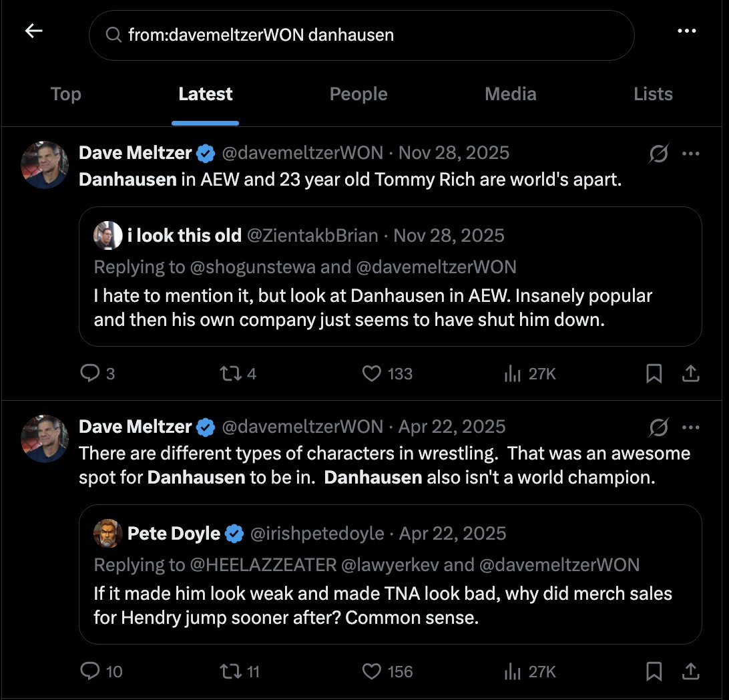Screen dimensions: 729x700
Task: Like the tweet with 156 likes
Action: (371, 671)
